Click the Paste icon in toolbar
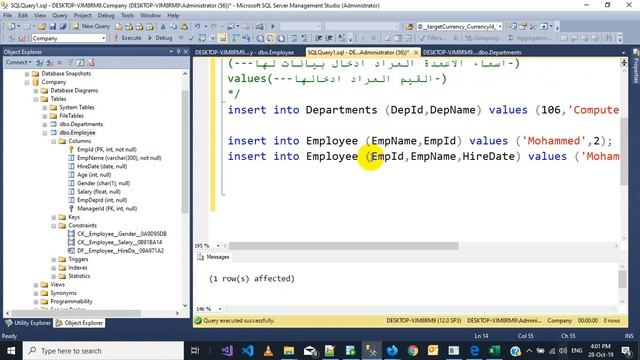 184,27
